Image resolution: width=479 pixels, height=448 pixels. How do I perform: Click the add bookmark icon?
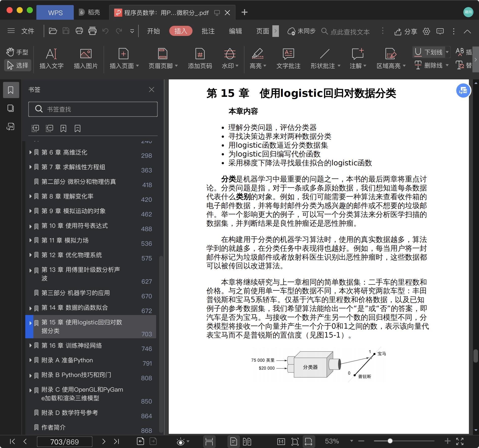click(x=63, y=128)
